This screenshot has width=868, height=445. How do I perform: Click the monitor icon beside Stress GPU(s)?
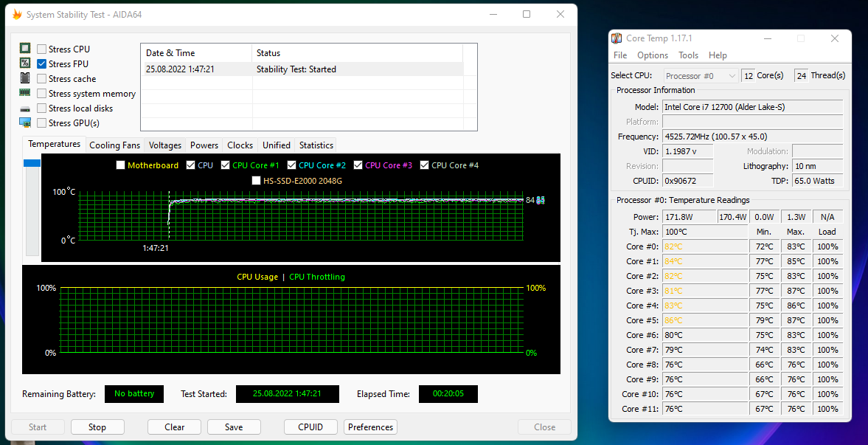pyautogui.click(x=25, y=123)
